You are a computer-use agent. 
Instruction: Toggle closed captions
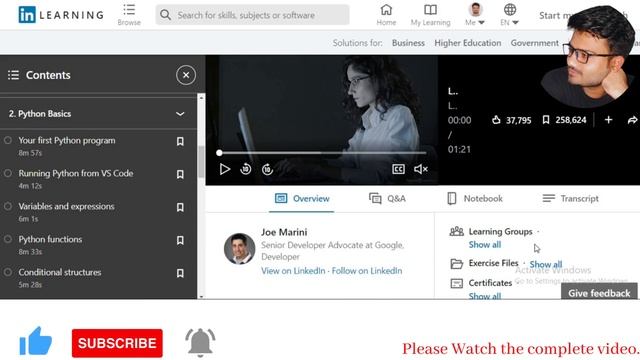[398, 169]
